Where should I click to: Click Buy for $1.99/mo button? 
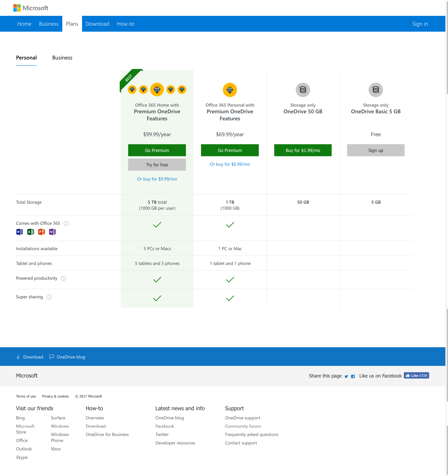[x=303, y=150]
